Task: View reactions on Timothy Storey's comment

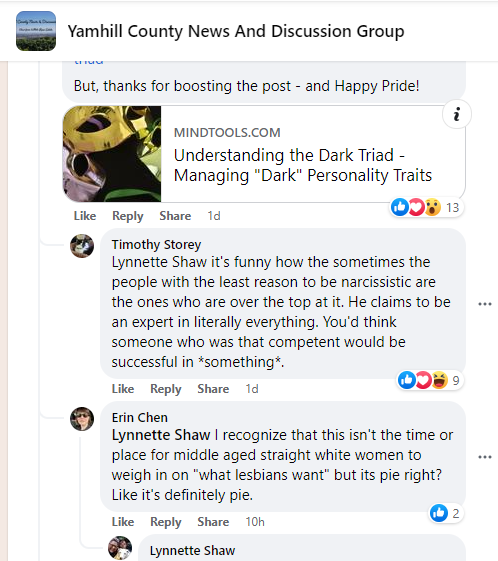Action: point(430,380)
